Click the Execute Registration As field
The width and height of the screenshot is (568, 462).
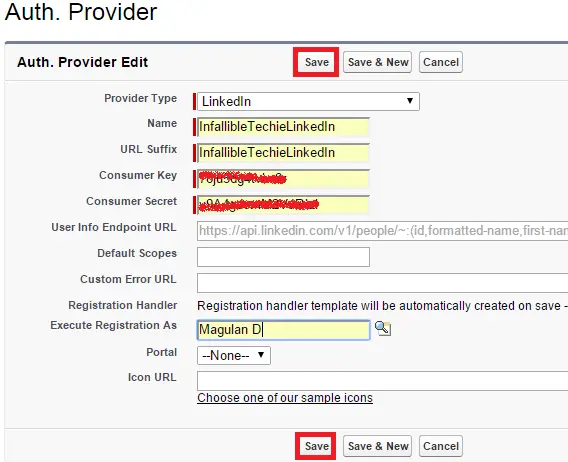click(x=283, y=330)
